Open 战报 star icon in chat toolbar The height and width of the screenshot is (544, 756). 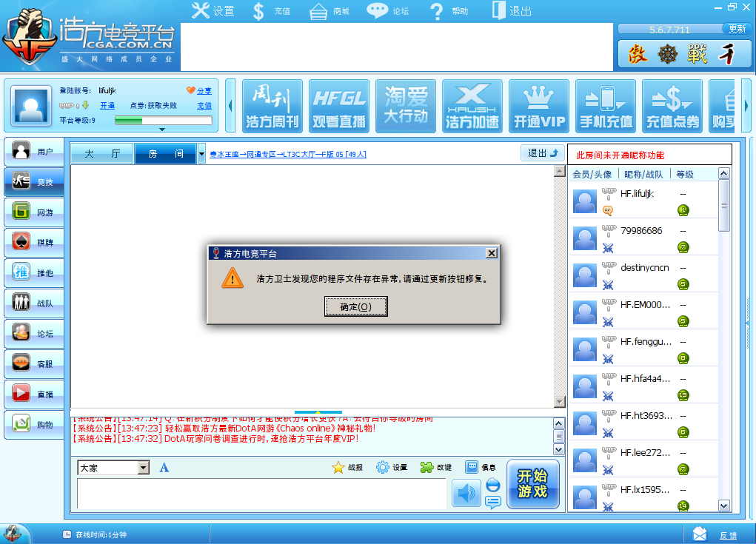pyautogui.click(x=347, y=467)
